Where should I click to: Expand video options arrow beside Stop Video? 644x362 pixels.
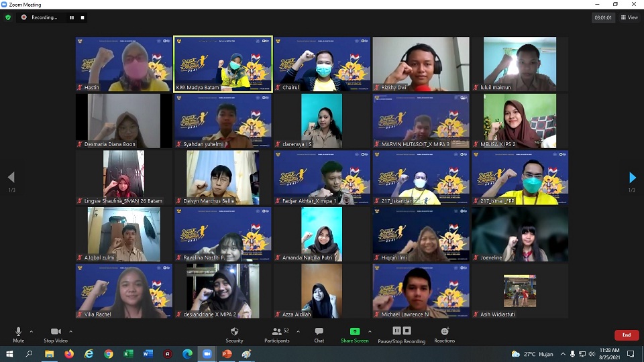[x=71, y=331]
